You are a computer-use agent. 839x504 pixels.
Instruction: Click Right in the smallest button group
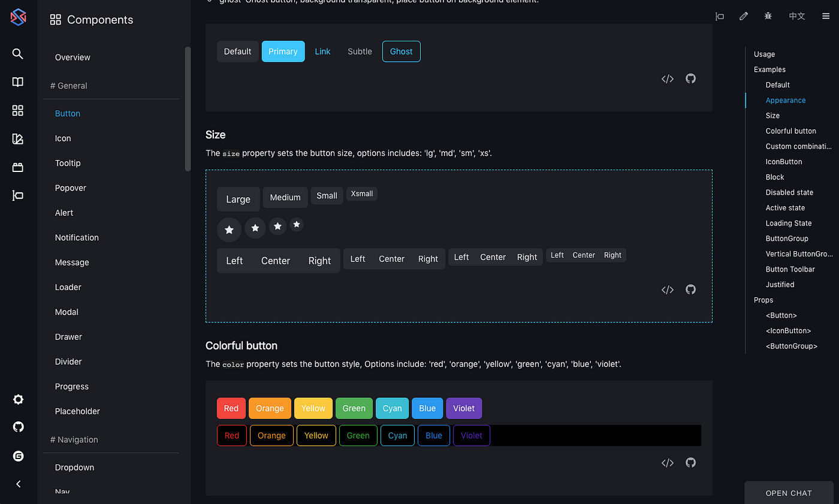[613, 255]
